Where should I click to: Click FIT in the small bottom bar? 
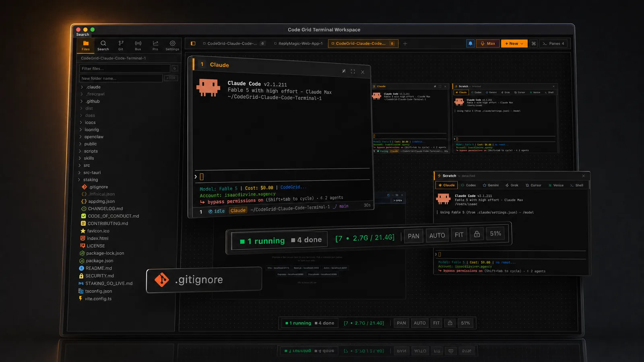436,323
